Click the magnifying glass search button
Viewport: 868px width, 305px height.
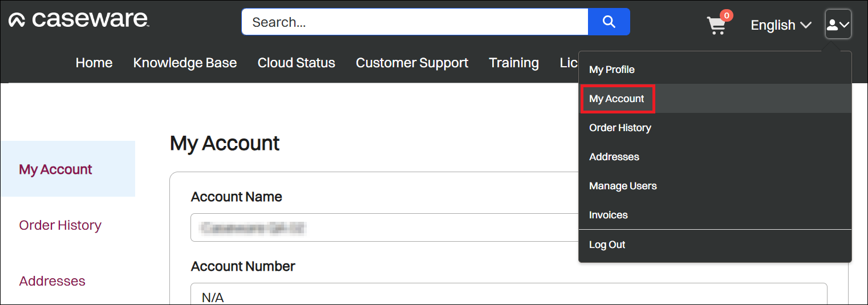coord(609,22)
